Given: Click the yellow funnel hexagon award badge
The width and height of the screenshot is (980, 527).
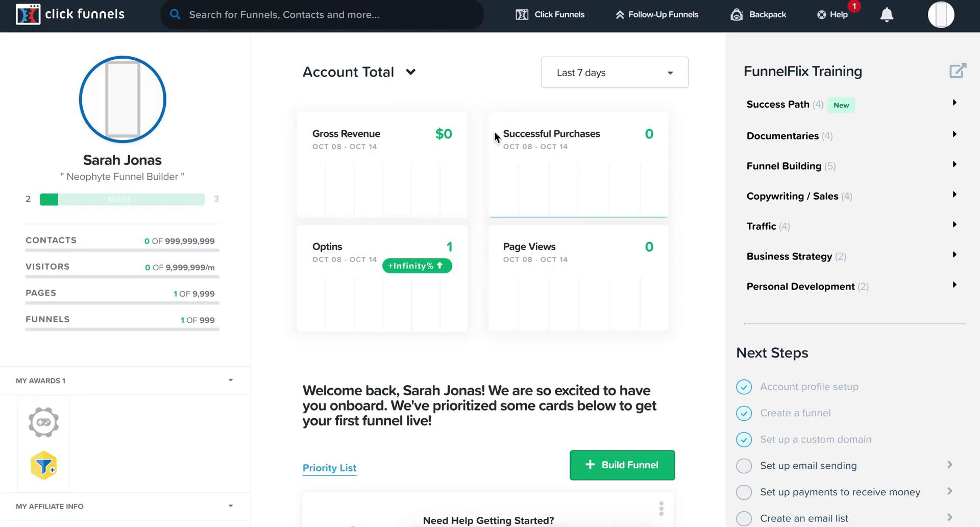Looking at the screenshot, I should 43,465.
